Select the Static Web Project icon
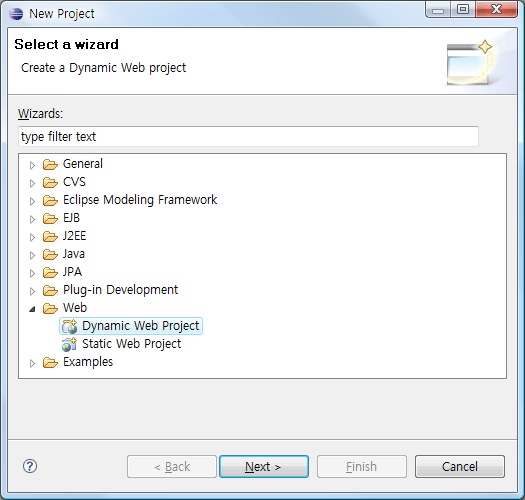This screenshot has height=500, width=525. [70, 344]
